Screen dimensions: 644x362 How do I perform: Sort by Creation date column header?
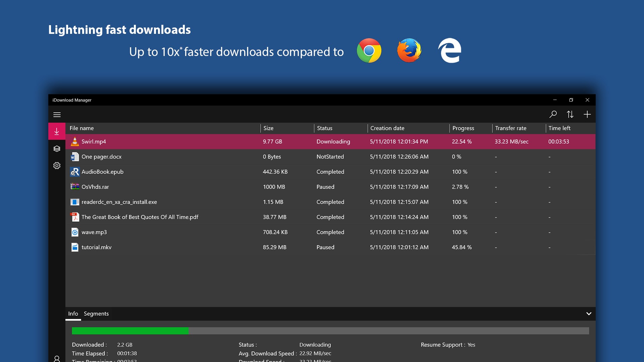387,128
